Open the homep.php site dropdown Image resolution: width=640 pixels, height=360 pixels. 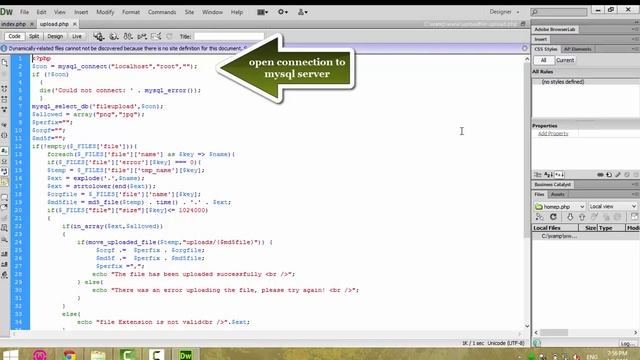560,207
